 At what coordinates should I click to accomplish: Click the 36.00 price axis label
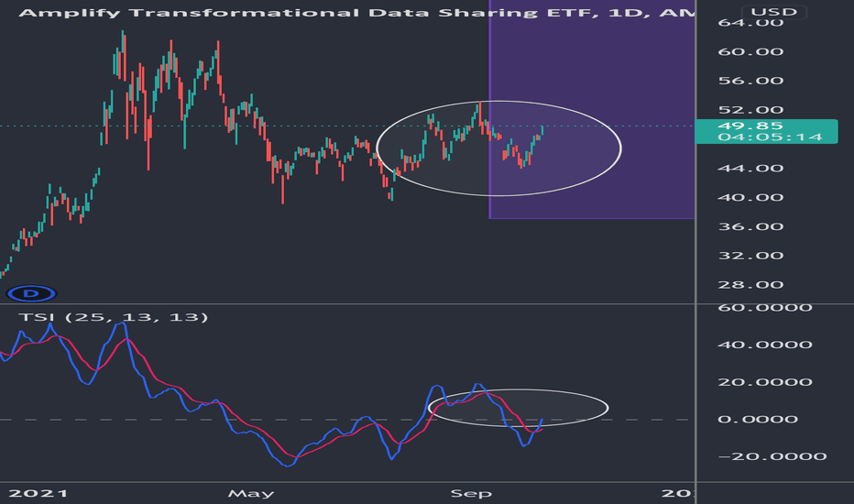tap(750, 226)
